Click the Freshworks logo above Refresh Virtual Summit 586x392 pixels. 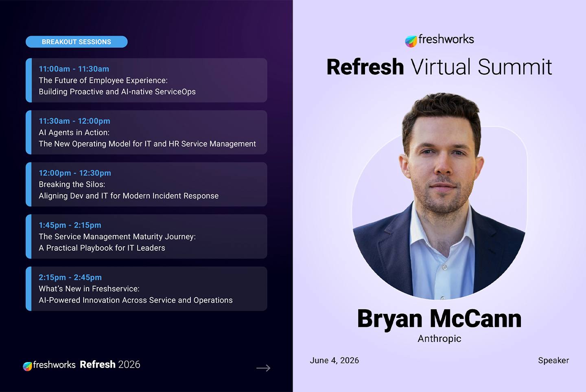(x=439, y=40)
